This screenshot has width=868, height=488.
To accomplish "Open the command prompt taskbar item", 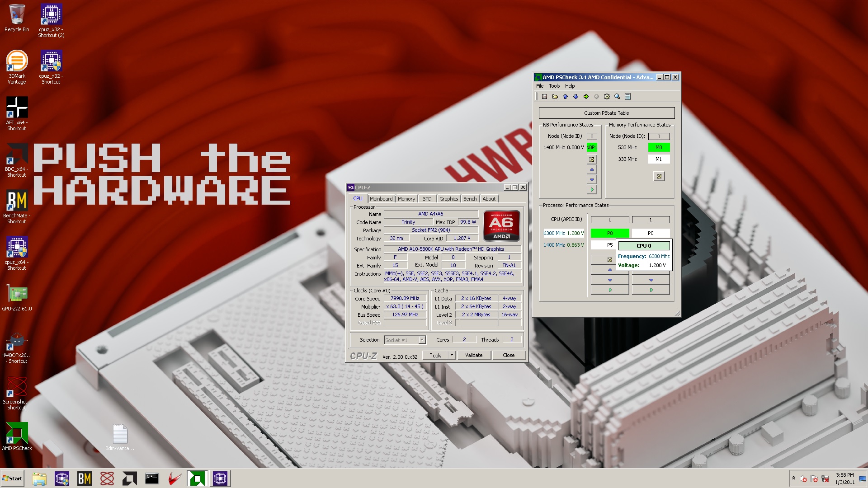I will pyautogui.click(x=152, y=479).
